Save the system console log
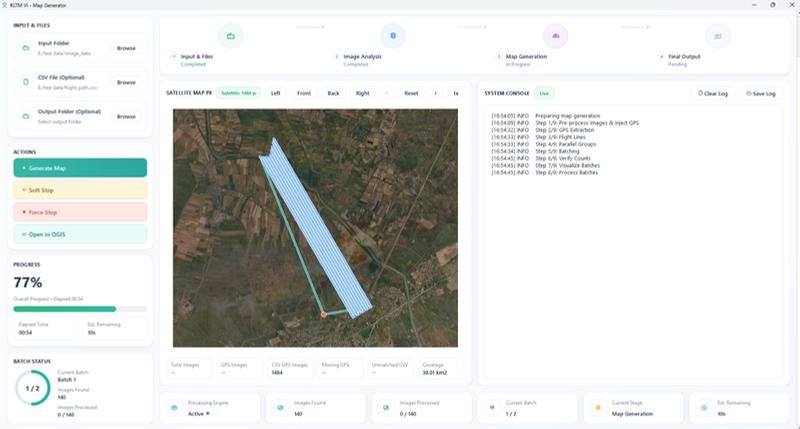 761,93
